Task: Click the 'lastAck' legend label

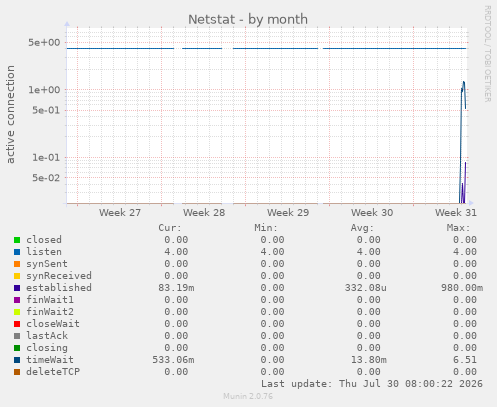Action: tap(47, 336)
